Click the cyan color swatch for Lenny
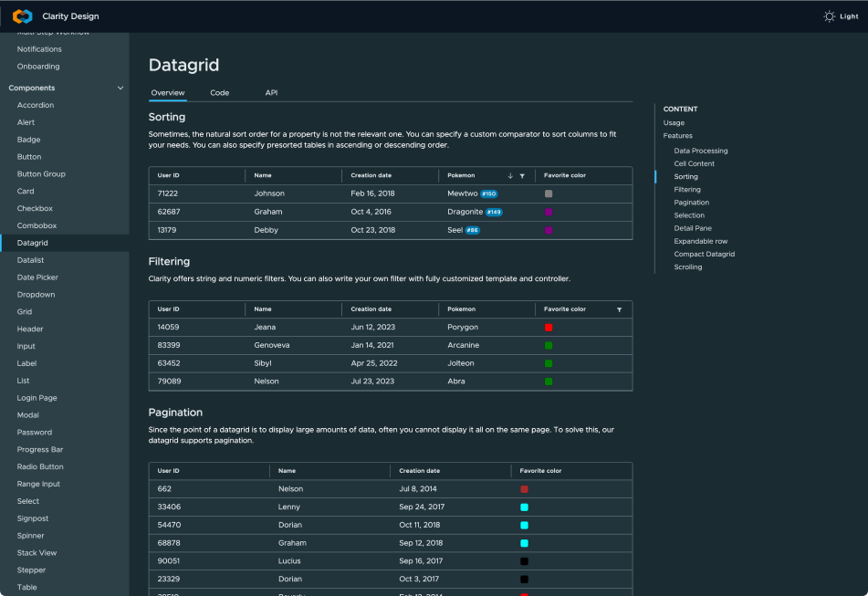 pyautogui.click(x=524, y=507)
